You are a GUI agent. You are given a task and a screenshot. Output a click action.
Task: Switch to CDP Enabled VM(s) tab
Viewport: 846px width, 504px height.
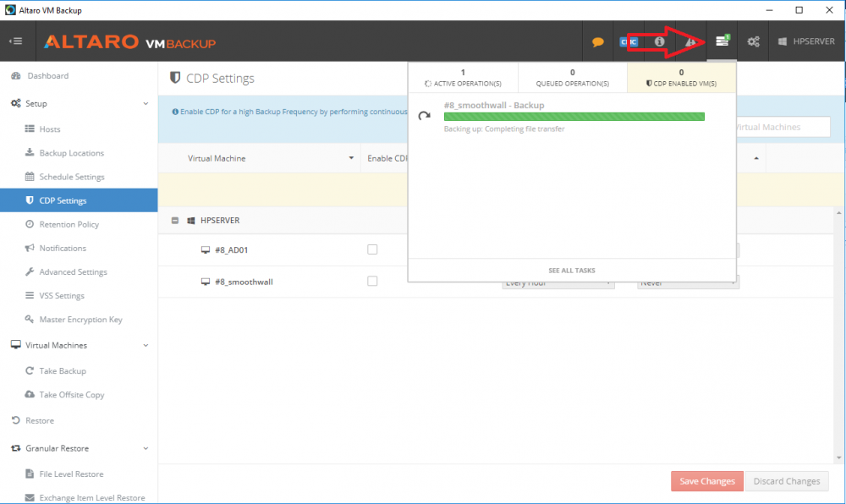[x=681, y=78]
